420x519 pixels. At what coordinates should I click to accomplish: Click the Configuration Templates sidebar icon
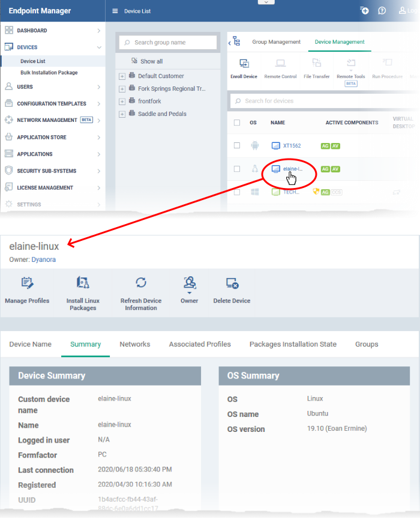coord(9,103)
